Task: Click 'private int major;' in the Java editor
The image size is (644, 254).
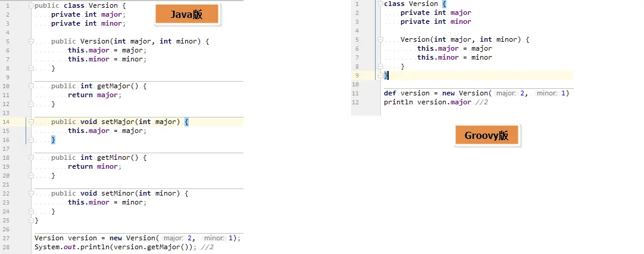Action: tap(88, 15)
